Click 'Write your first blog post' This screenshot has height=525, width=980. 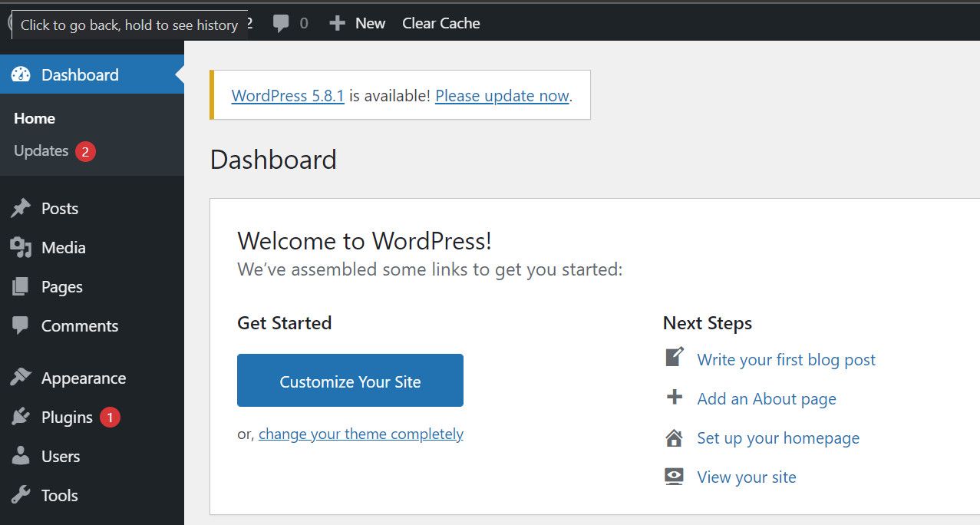point(786,360)
